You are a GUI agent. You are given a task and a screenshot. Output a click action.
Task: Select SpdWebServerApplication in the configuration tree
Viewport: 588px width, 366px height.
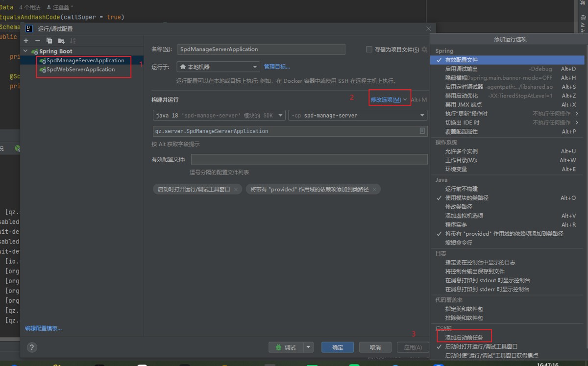pos(80,70)
